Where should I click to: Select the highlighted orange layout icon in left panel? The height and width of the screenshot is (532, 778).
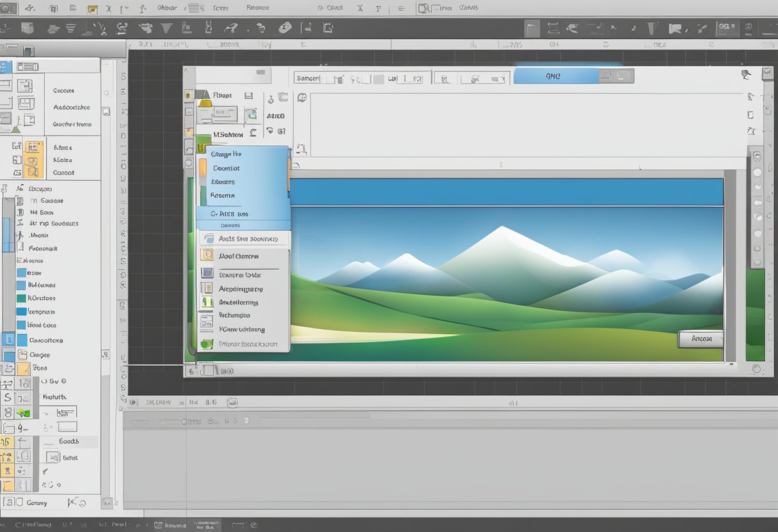pos(33,152)
